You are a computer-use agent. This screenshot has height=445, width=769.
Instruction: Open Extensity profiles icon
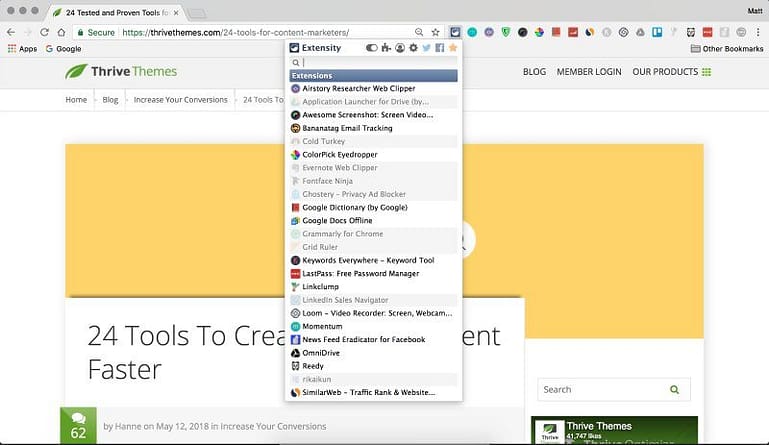tap(400, 48)
